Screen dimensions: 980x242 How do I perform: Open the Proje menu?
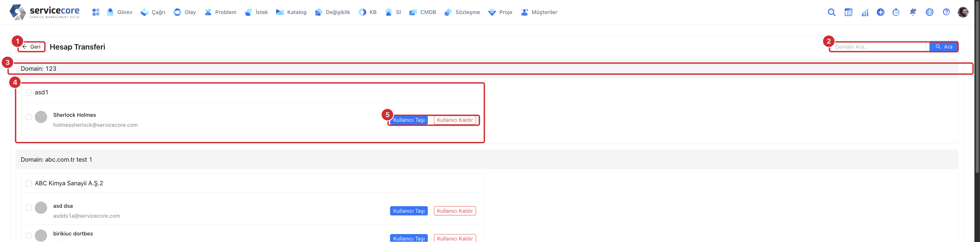500,12
